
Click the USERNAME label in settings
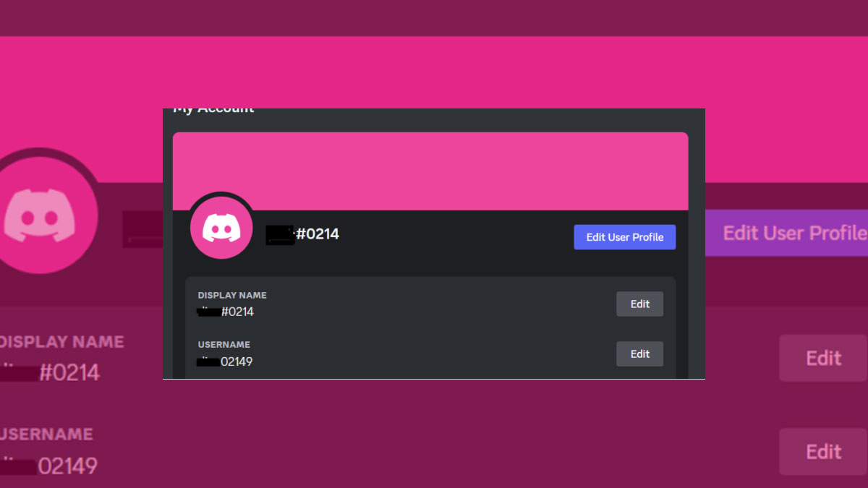[221, 344]
